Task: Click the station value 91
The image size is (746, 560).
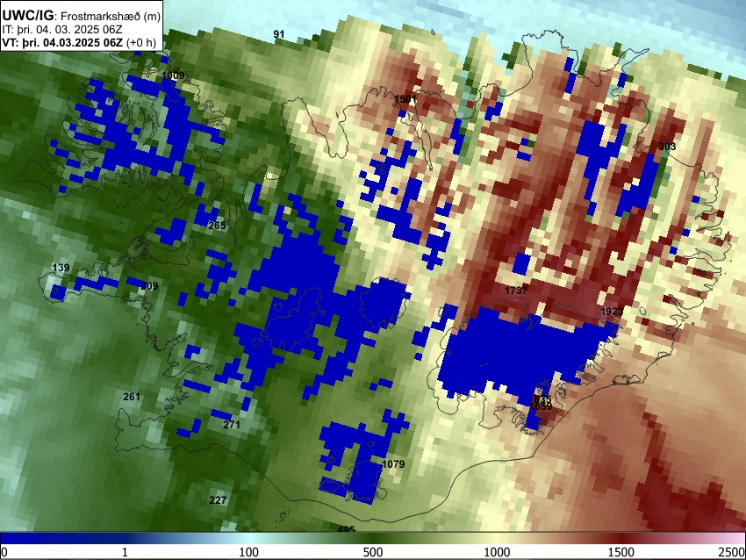Action: [x=279, y=34]
